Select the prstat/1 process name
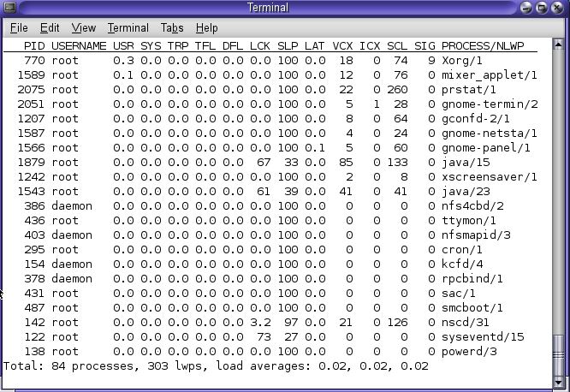The width and height of the screenshot is (570, 392). pos(468,90)
